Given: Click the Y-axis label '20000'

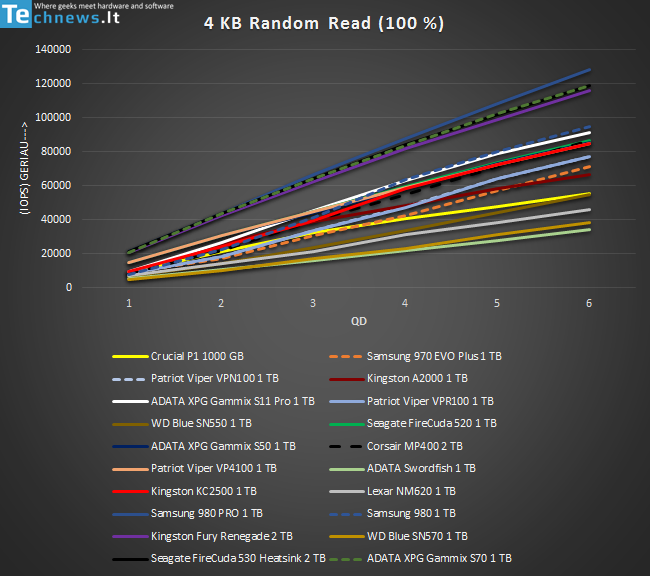Looking at the screenshot, I should click(56, 253).
